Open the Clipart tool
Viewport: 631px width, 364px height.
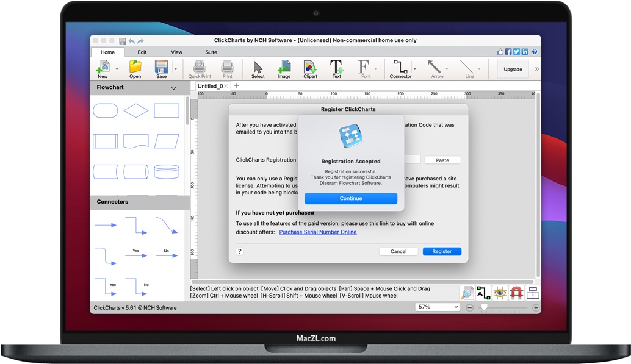(x=310, y=69)
